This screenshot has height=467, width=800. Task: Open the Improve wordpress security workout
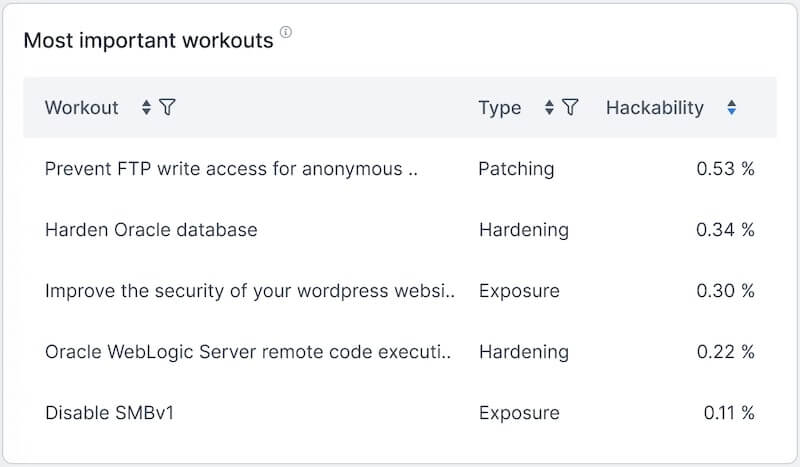click(250, 291)
